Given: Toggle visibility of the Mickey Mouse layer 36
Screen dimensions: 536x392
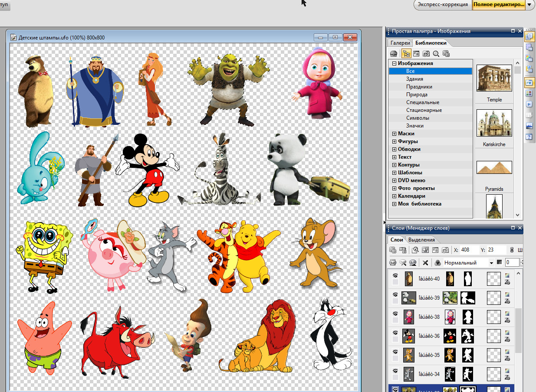Looking at the screenshot, I should (x=395, y=333).
